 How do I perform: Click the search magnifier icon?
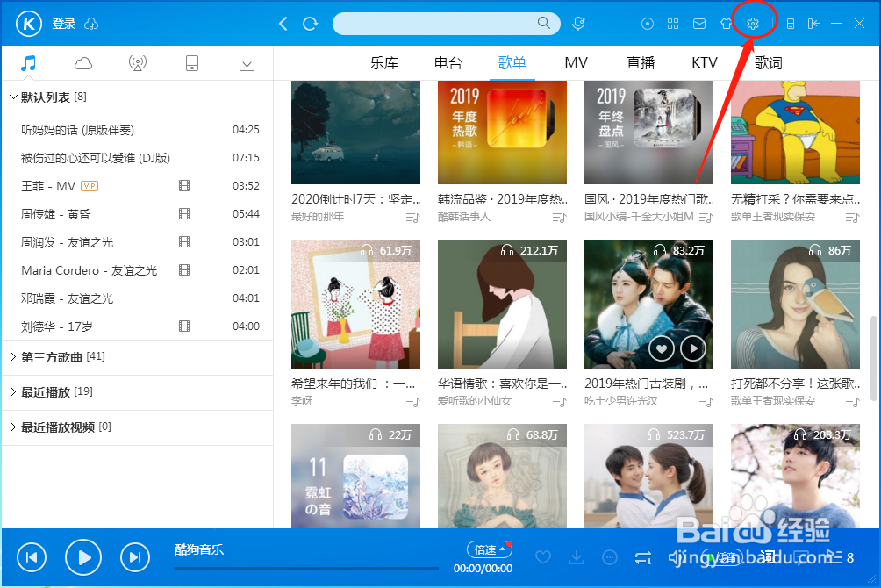click(543, 23)
